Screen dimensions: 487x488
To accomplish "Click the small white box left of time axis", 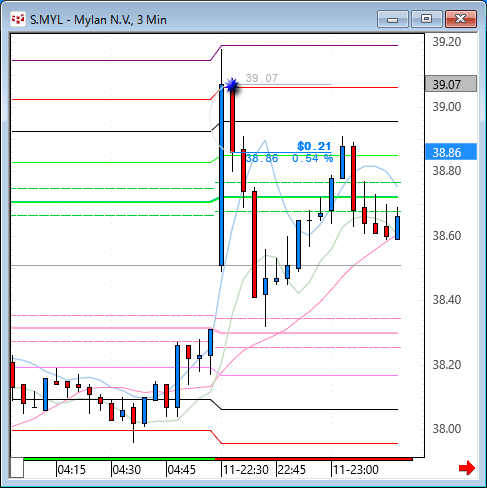I will [x=17, y=468].
